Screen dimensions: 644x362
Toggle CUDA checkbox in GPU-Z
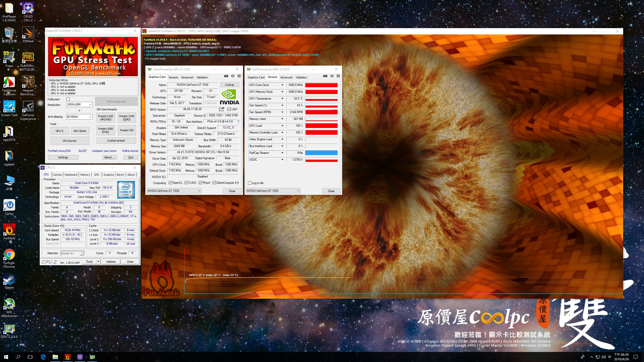(x=186, y=183)
